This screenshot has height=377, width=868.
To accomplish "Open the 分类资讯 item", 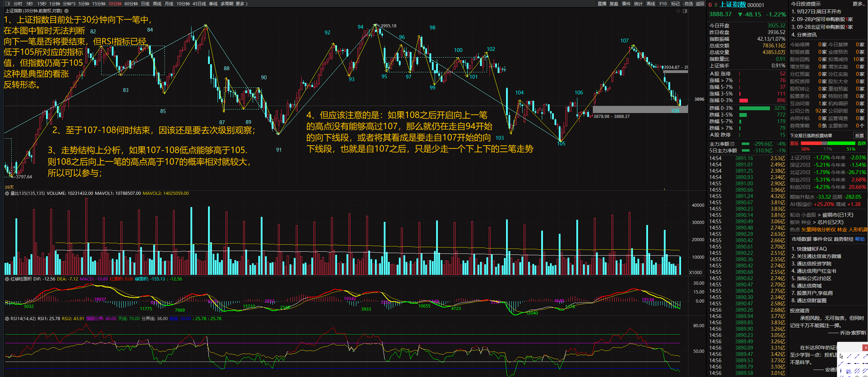I will tap(804, 35).
